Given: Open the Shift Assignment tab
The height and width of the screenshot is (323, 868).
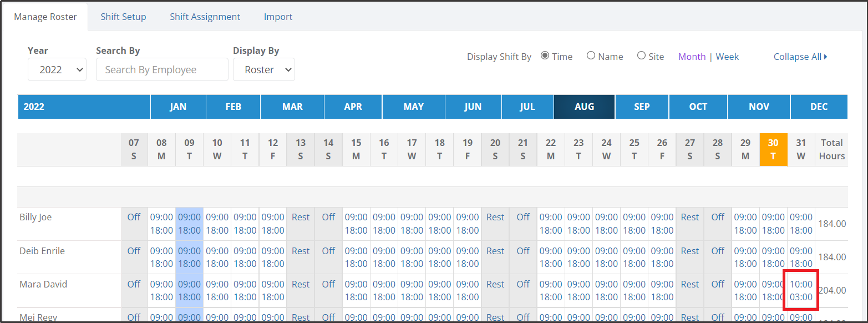Looking at the screenshot, I should (x=205, y=17).
